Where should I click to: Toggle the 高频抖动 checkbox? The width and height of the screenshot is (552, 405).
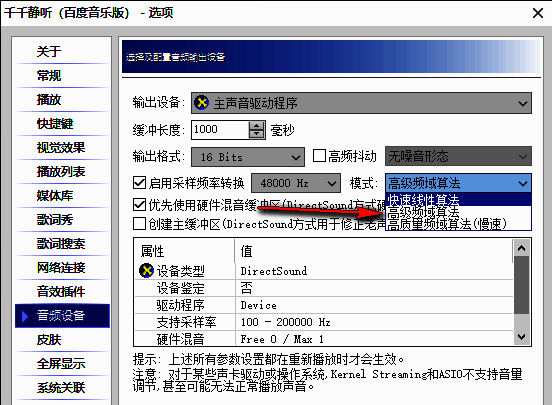pos(319,156)
